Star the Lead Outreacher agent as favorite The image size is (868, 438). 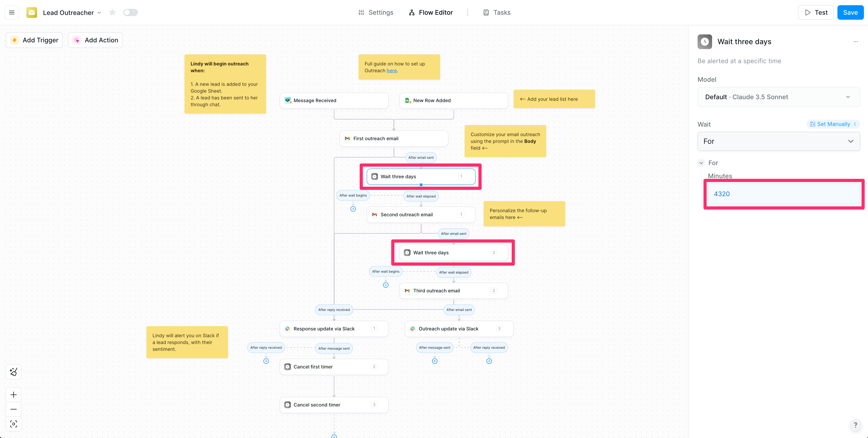[112, 12]
